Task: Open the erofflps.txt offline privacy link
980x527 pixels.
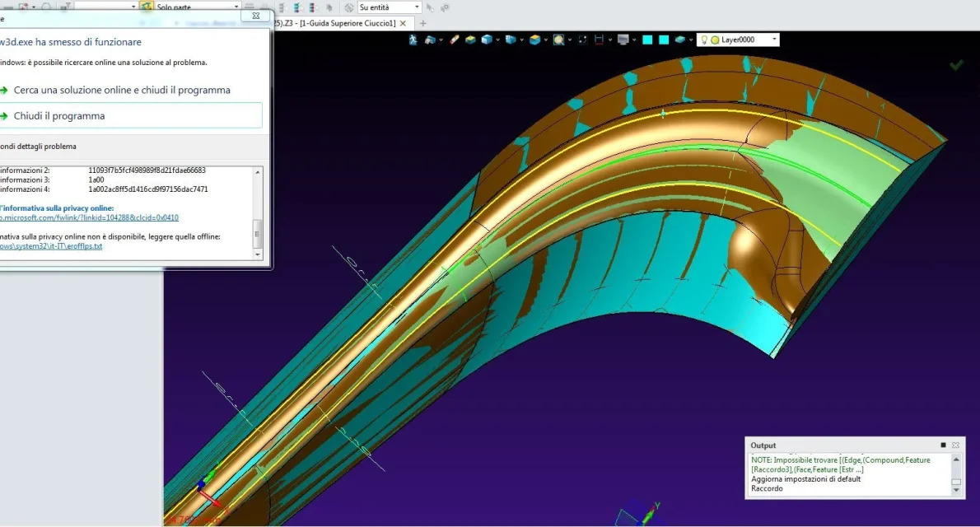Action: 51,246
